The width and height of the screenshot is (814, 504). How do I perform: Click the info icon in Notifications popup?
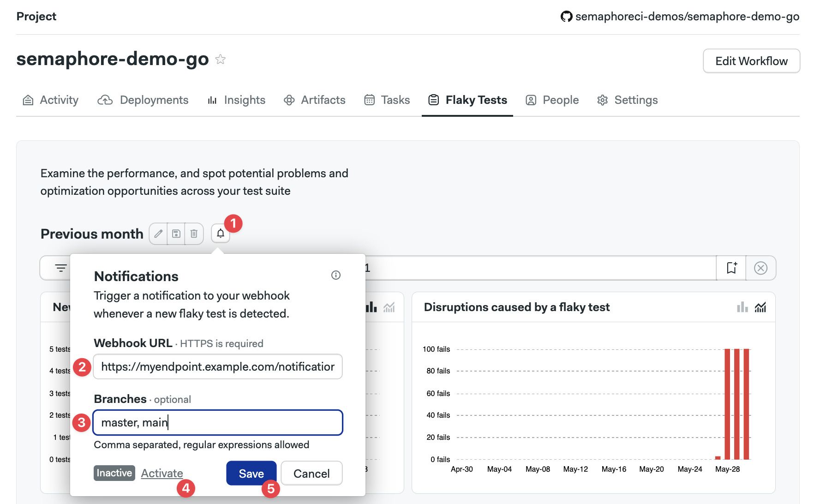pyautogui.click(x=336, y=275)
